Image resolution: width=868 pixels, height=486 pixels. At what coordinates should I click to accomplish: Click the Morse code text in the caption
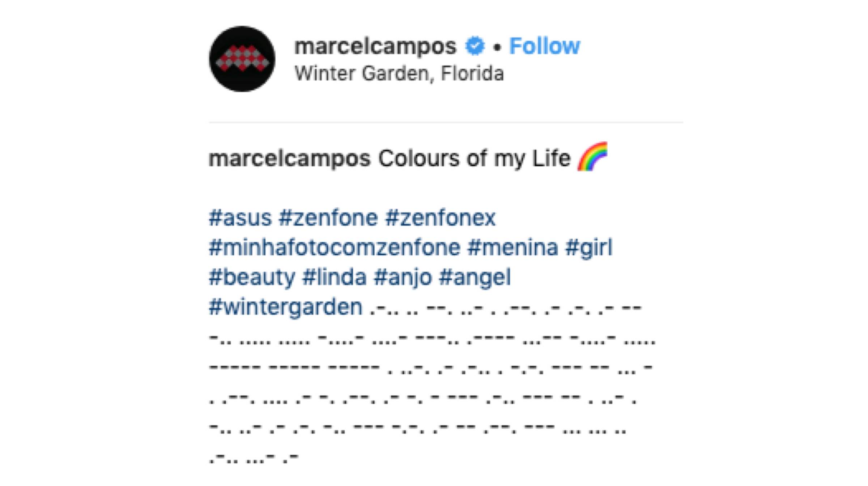tap(432, 383)
